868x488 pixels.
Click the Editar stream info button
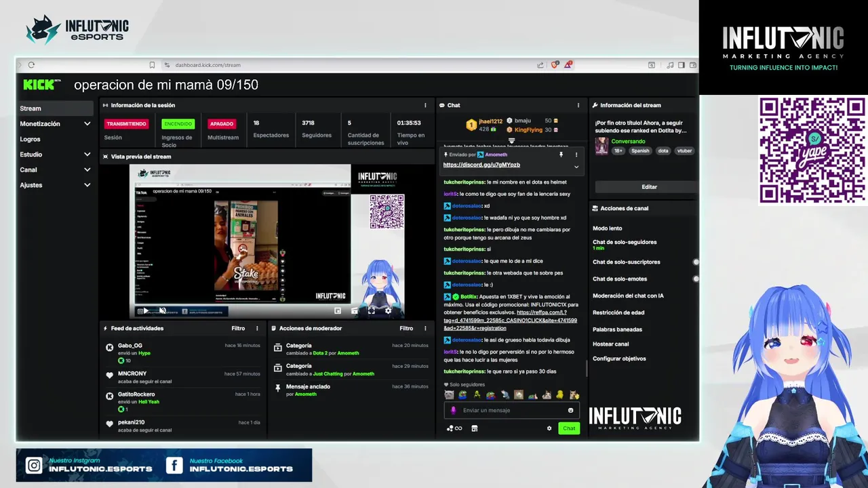coord(649,186)
